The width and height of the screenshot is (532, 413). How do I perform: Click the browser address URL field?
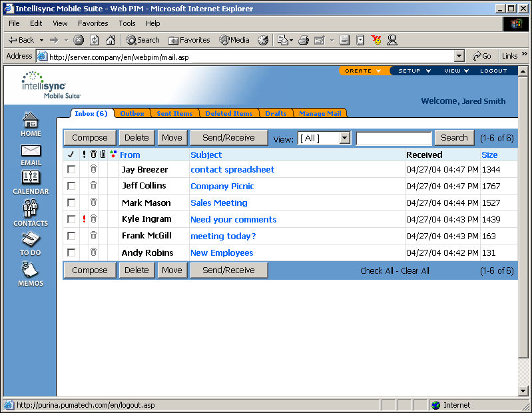pos(251,57)
